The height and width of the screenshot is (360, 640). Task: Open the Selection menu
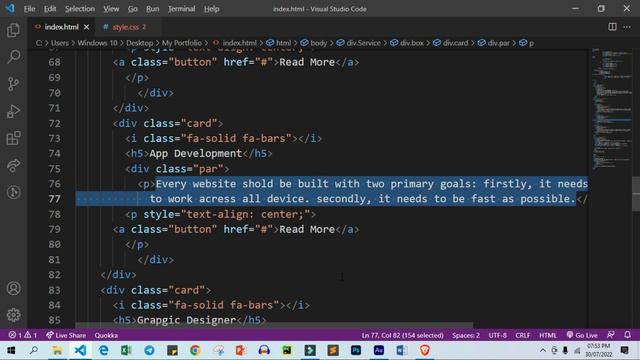click(80, 9)
